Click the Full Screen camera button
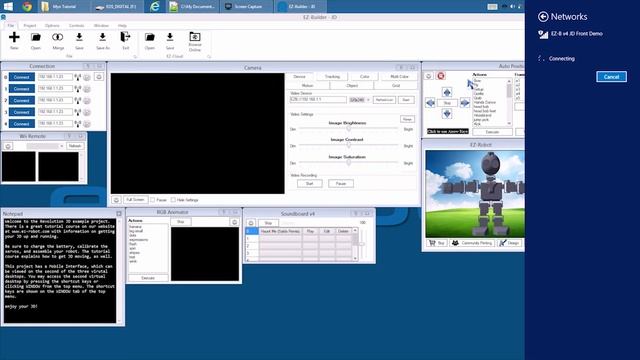640x360 pixels. click(x=135, y=200)
